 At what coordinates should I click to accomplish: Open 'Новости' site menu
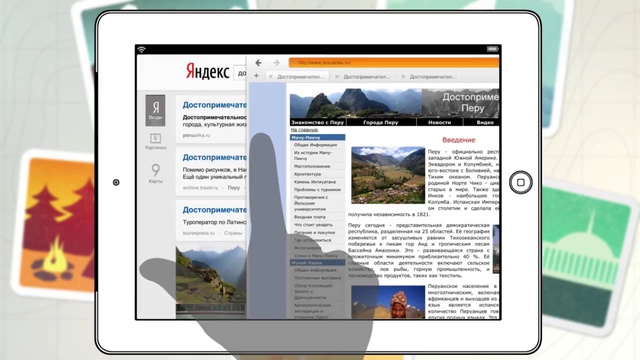pos(440,122)
